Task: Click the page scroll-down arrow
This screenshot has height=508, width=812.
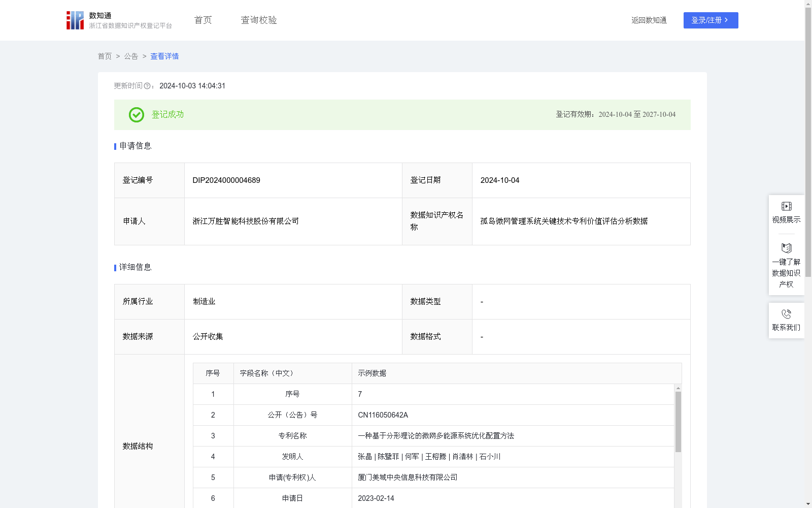Action: [808, 504]
